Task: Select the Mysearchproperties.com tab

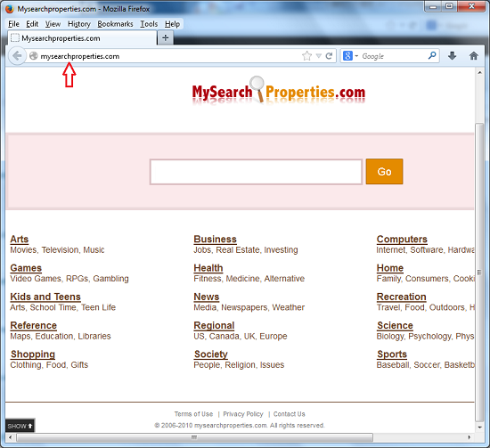Action: (x=82, y=38)
